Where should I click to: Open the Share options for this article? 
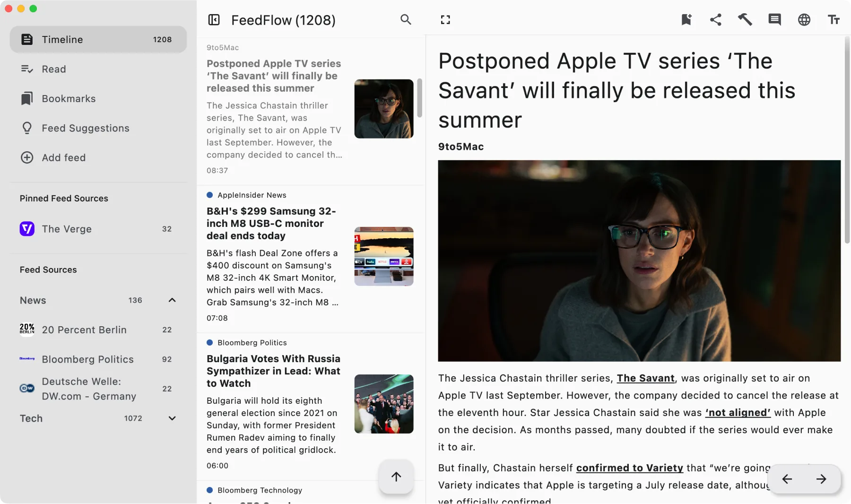point(715,19)
